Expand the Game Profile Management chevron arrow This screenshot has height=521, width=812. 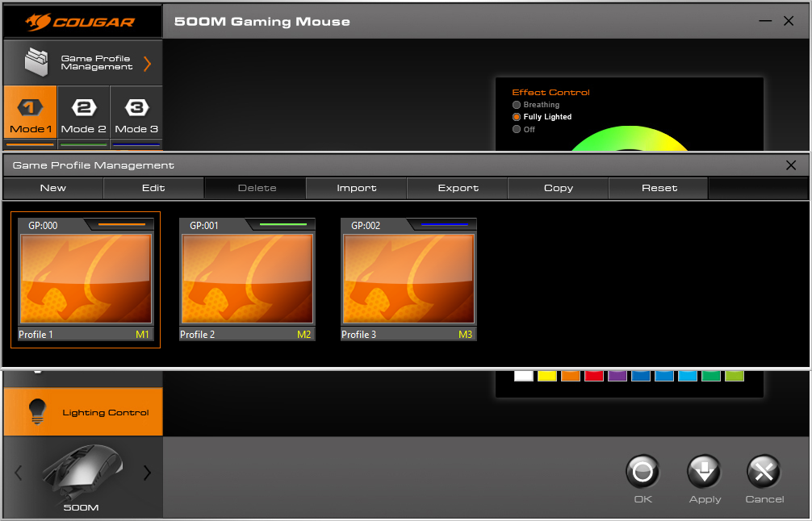point(148,64)
